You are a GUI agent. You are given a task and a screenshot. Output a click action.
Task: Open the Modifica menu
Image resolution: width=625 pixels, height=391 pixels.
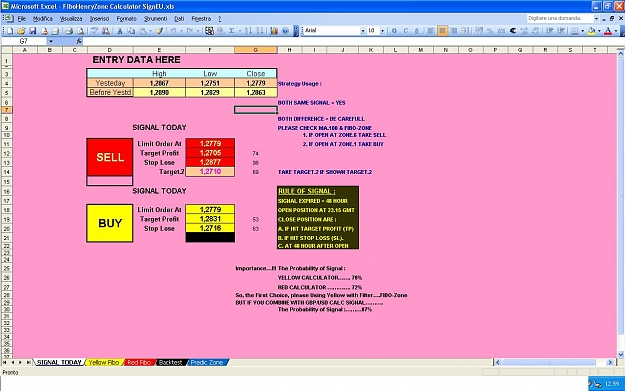click(x=43, y=19)
